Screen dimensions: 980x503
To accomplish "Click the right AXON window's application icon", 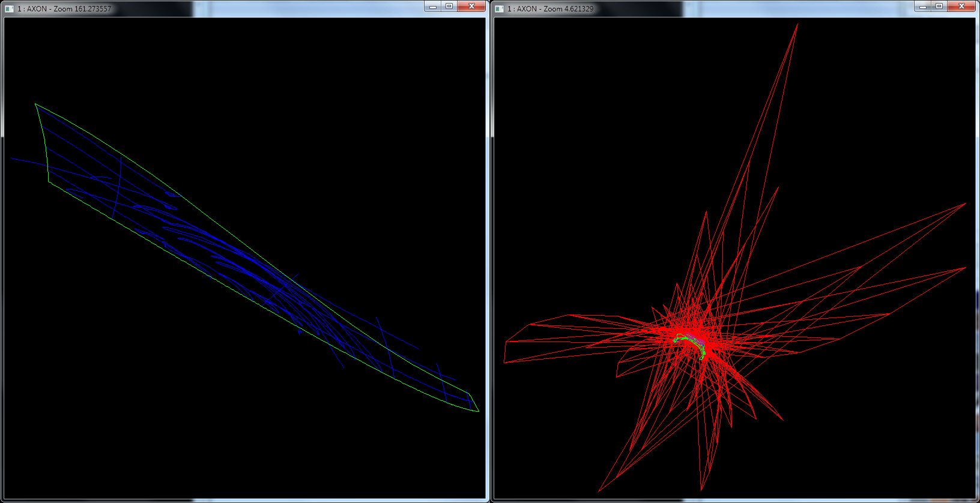I will point(500,8).
